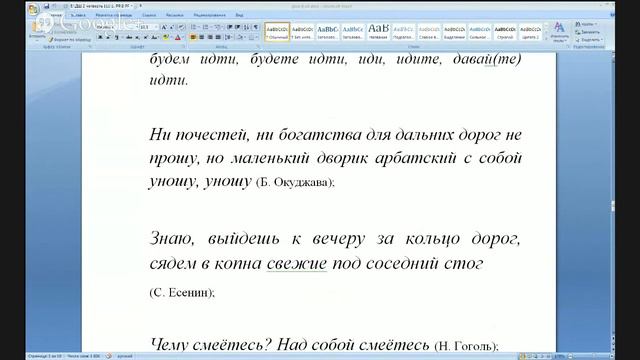
Task: Toggle superscript formatting
Action: (146, 37)
